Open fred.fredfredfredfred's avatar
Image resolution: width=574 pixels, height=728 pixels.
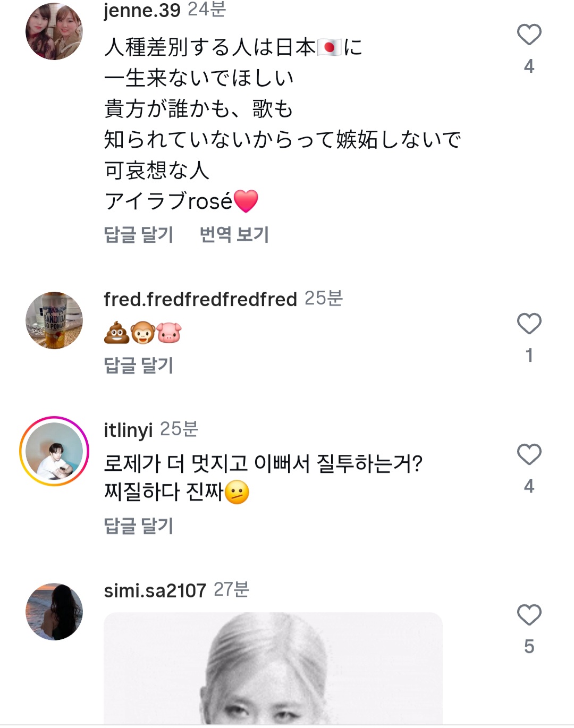pos(54,320)
